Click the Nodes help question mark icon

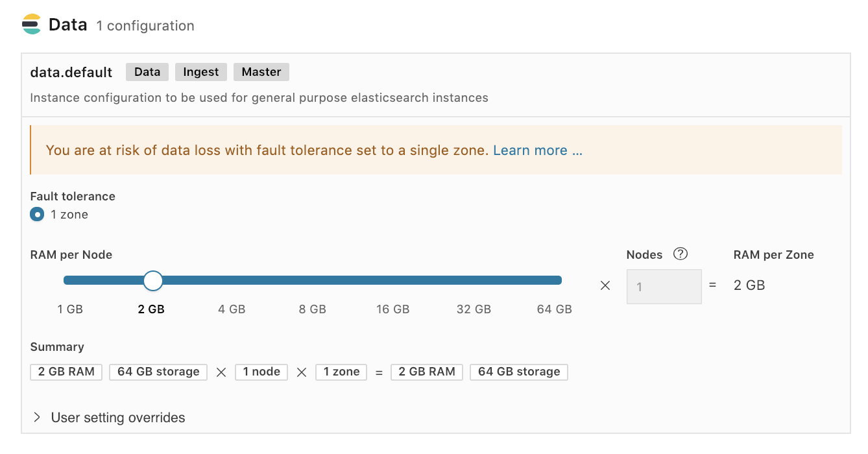pos(681,254)
